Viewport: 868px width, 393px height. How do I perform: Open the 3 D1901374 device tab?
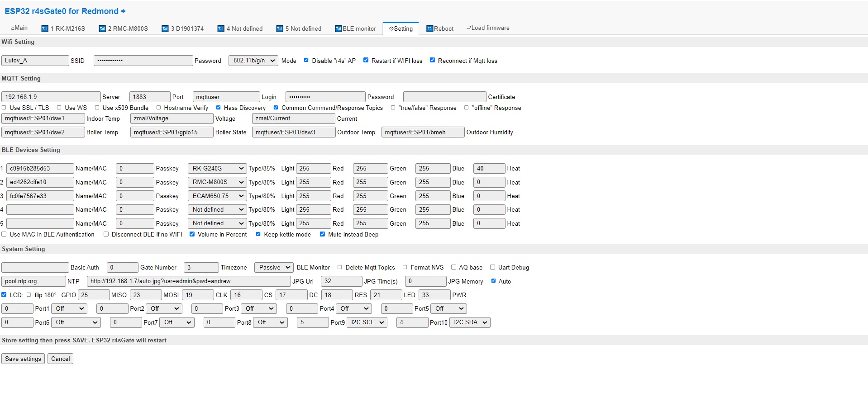point(183,28)
